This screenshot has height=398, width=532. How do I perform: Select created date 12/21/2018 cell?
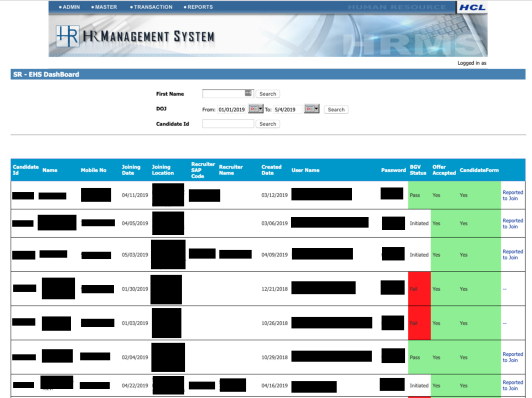[275, 289]
